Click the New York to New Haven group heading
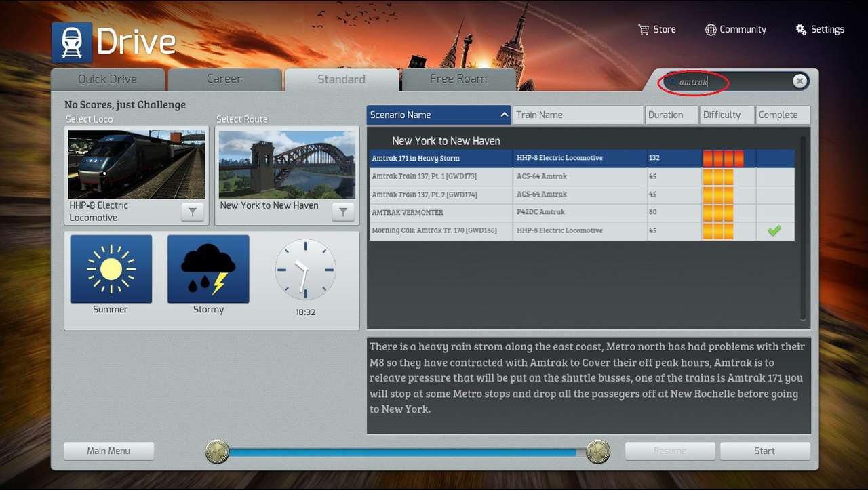Screen dimensions: 868x490 pyautogui.click(x=446, y=141)
